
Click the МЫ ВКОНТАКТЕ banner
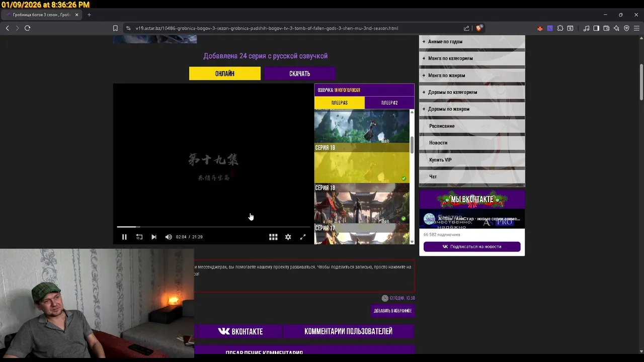(x=472, y=199)
